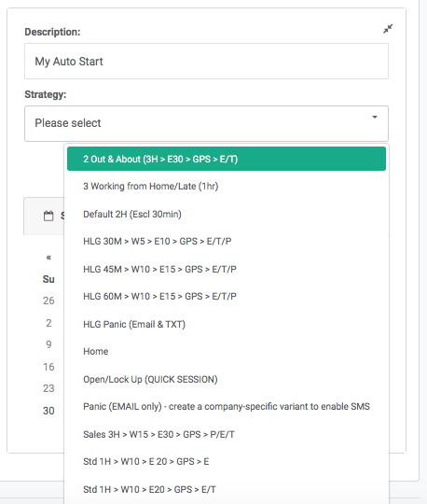Image resolution: width=427 pixels, height=504 pixels.
Task: Choose 'HLG Panic (Email & TXT)' option
Action: coord(227,324)
